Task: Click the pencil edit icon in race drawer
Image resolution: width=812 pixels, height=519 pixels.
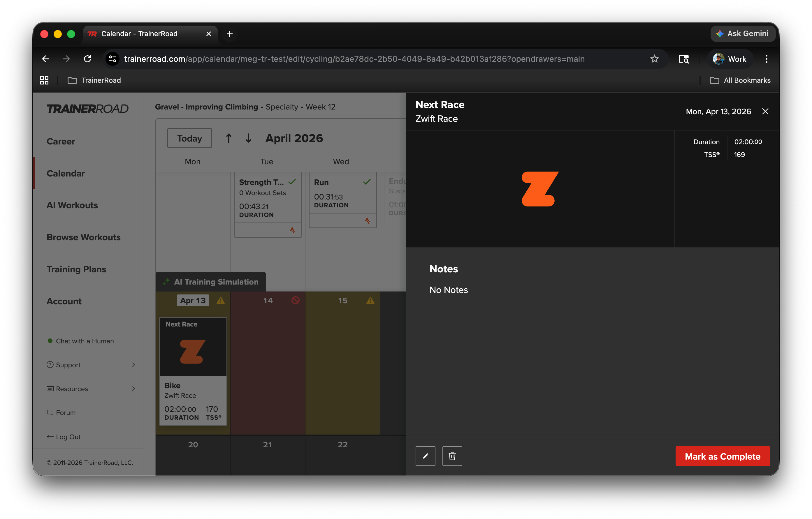Action: (425, 456)
